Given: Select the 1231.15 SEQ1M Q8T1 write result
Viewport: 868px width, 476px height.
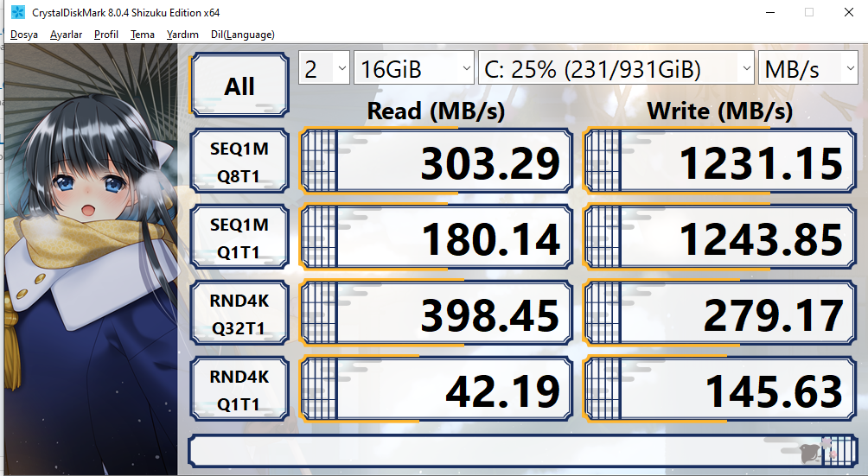Looking at the screenshot, I should pos(720,162).
